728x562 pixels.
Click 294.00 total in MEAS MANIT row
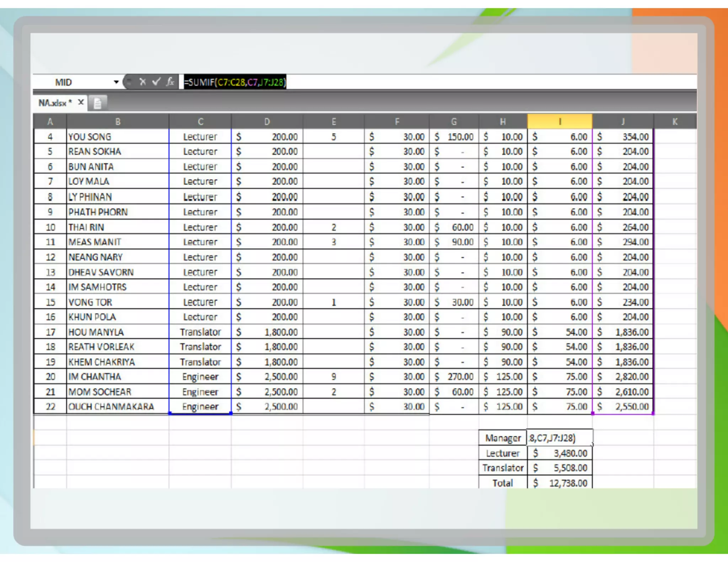point(623,242)
